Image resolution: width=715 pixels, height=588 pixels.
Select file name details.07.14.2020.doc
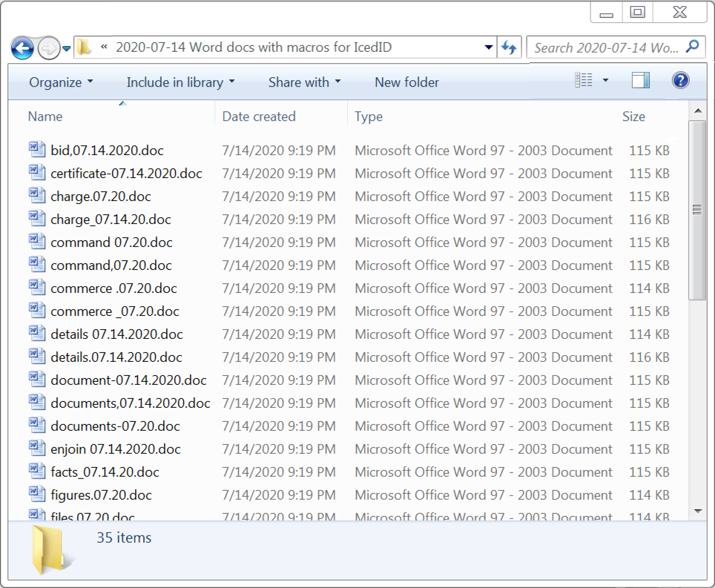tap(116, 357)
